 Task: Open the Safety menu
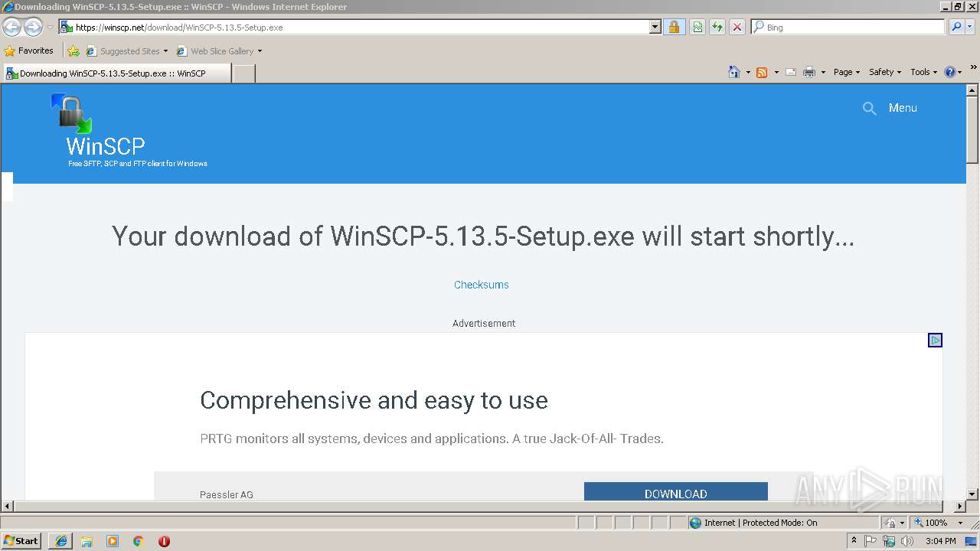click(x=884, y=72)
